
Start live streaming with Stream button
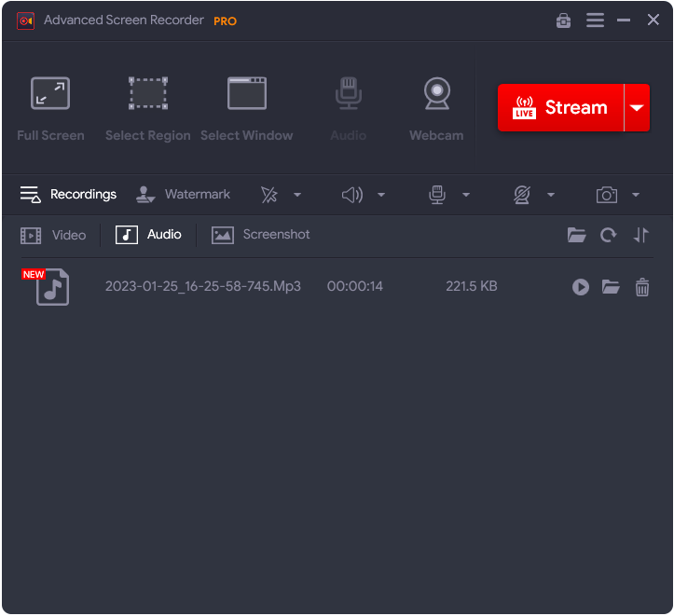560,107
